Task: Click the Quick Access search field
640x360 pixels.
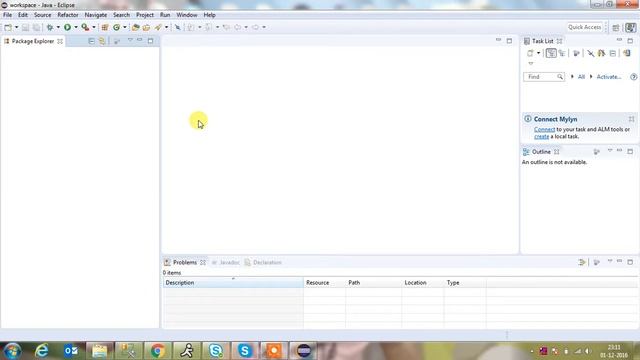Action: [x=584, y=27]
